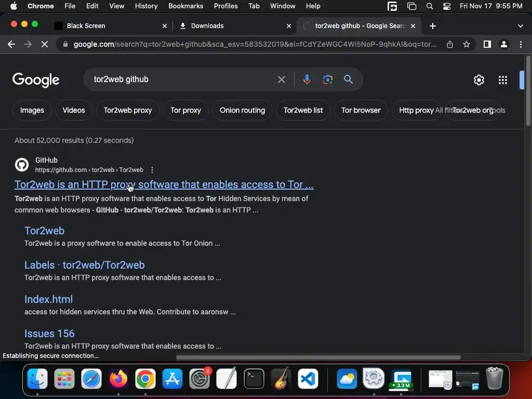Viewport: 532px width, 399px height.
Task: Open Trash in the dock
Action: click(495, 378)
